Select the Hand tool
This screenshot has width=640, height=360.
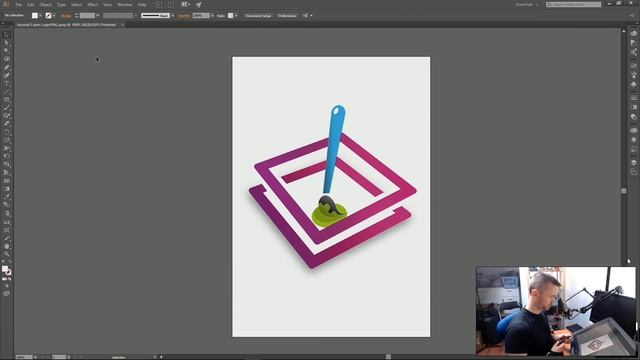[7, 246]
